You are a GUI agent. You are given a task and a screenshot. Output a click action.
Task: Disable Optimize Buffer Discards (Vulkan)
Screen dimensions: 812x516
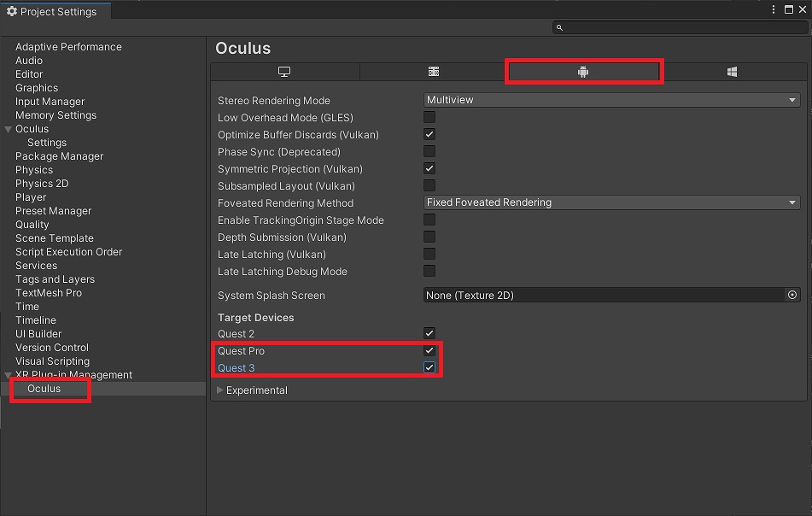tap(429, 134)
